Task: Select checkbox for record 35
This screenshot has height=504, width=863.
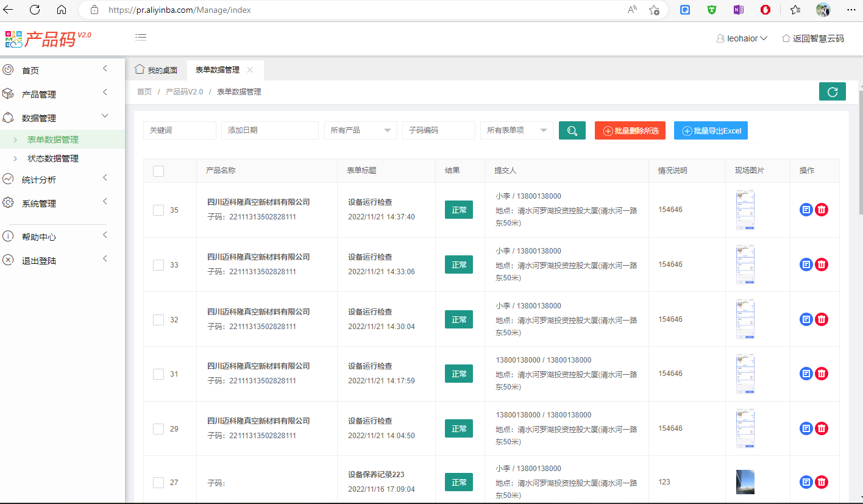Action: [x=158, y=210]
